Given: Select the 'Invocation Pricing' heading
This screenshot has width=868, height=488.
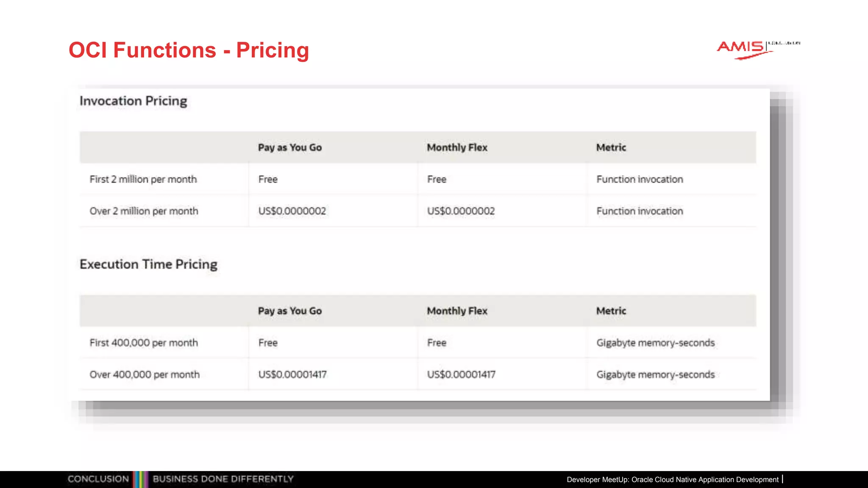Looking at the screenshot, I should pos(133,101).
